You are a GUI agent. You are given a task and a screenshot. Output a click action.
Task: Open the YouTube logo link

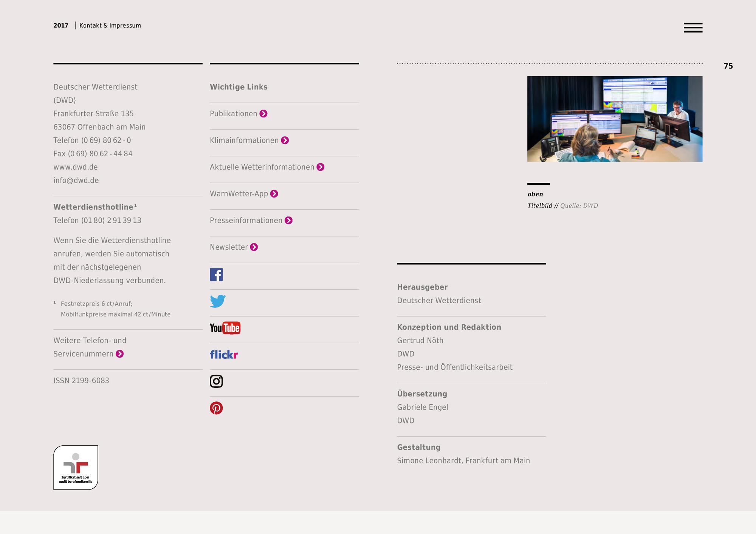click(225, 328)
